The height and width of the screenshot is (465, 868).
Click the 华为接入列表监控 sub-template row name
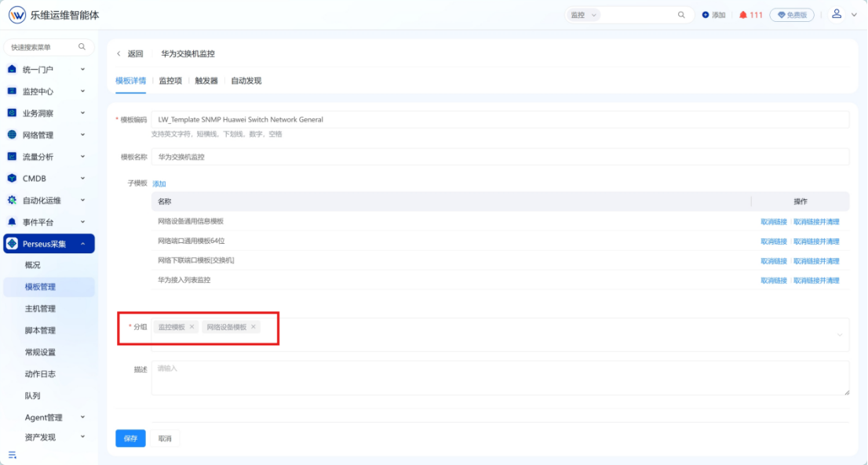(184, 280)
